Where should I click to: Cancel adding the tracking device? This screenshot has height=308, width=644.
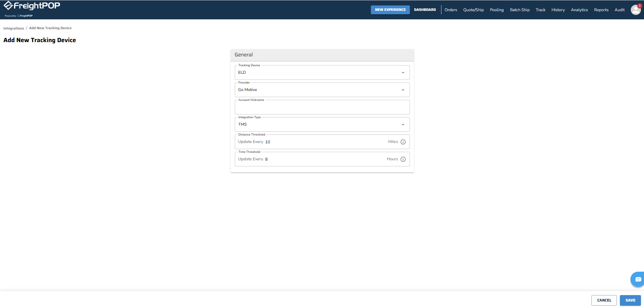click(x=604, y=300)
